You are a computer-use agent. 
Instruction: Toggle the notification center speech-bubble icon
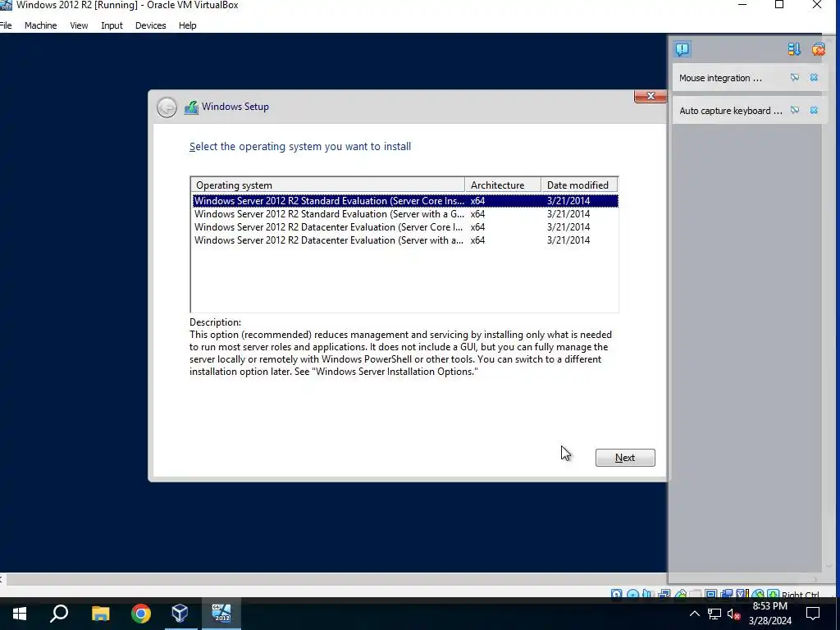[682, 49]
